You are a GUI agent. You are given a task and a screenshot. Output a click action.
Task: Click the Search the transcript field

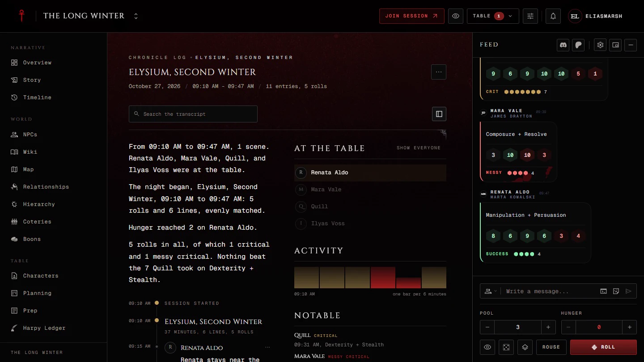(193, 114)
